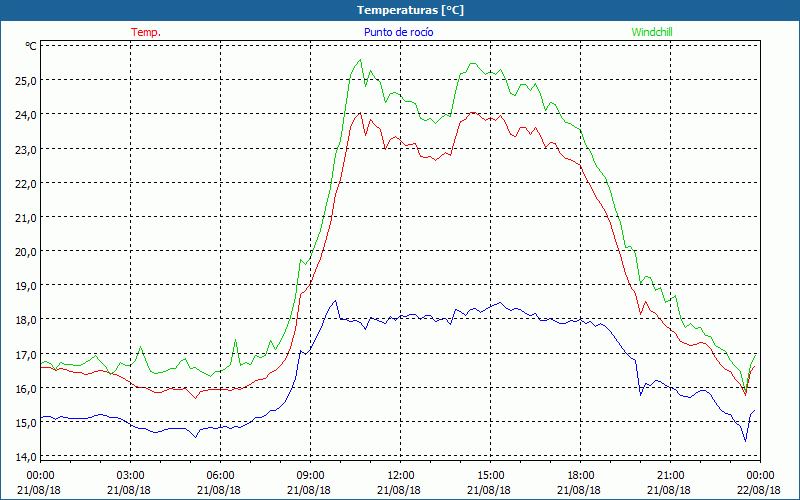Click the 21,0 y-axis value

pyautogui.click(x=26, y=218)
